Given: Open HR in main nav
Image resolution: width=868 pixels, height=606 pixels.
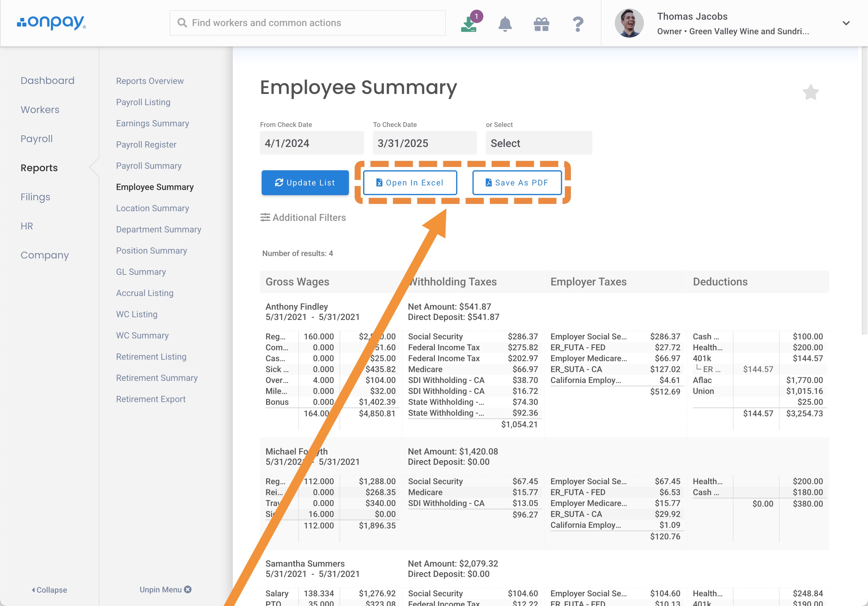Looking at the screenshot, I should (x=26, y=226).
